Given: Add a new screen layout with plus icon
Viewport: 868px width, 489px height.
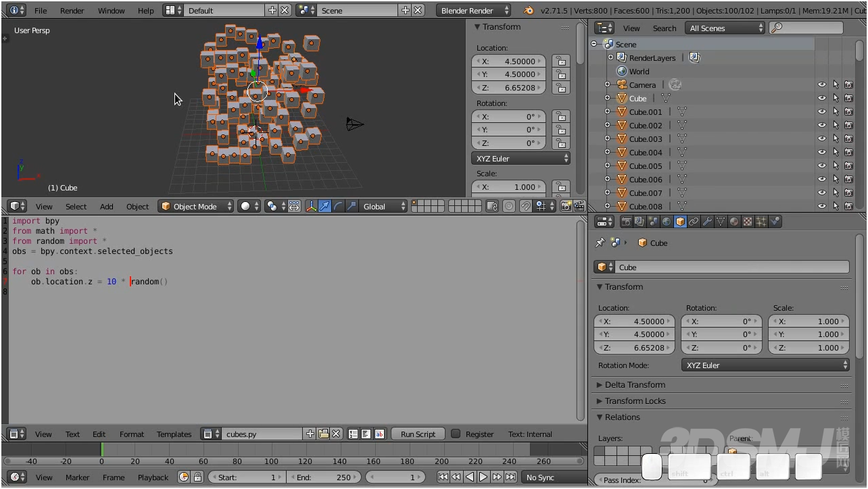Looking at the screenshot, I should (x=272, y=10).
